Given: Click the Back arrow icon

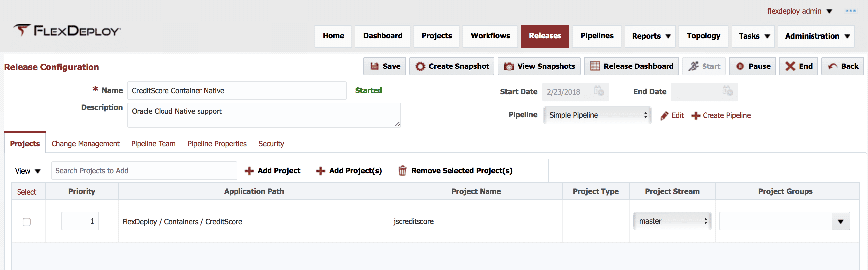Looking at the screenshot, I should (833, 66).
